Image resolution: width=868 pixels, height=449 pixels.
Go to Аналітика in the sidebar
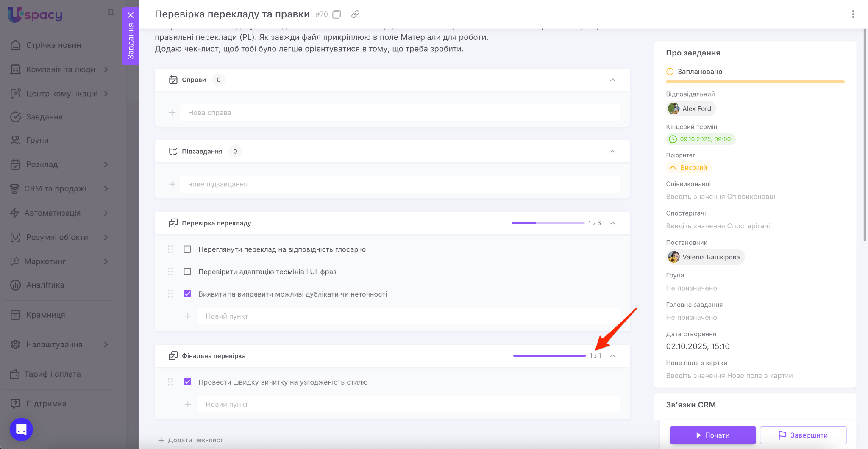pyautogui.click(x=45, y=285)
